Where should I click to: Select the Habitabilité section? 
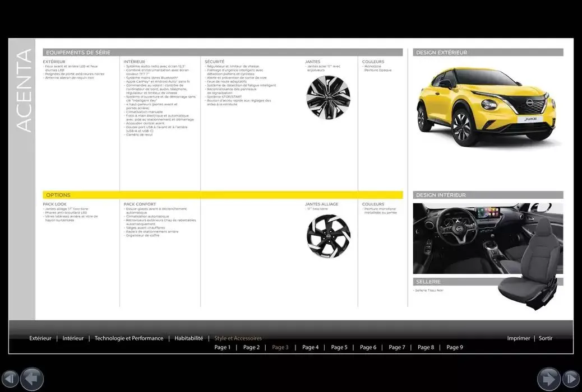(x=188, y=338)
